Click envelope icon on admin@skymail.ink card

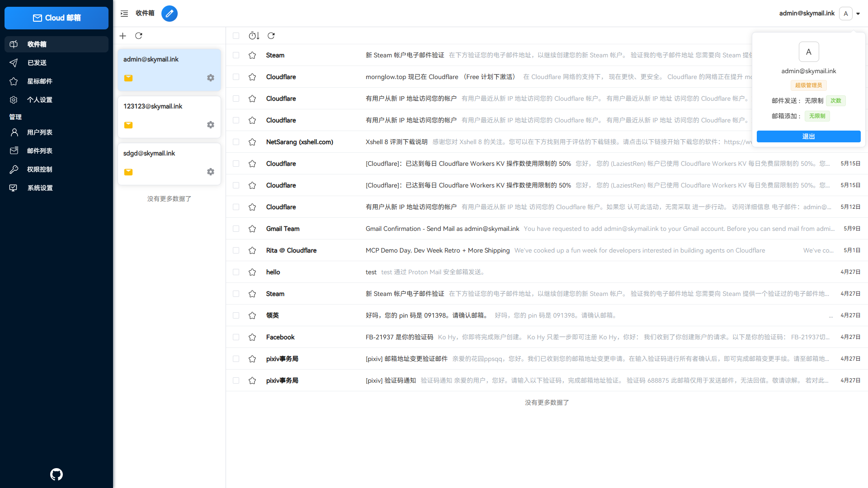[128, 78]
